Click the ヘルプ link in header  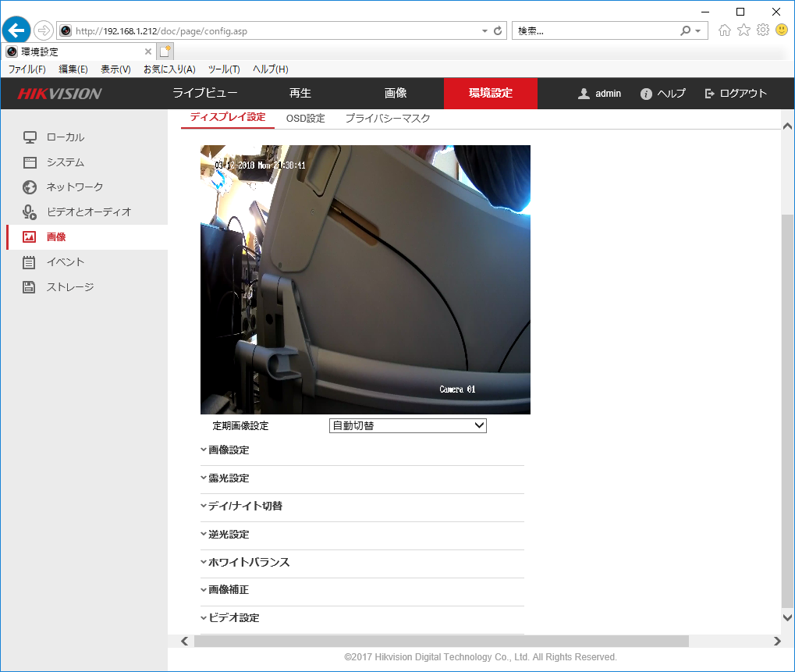coord(671,94)
